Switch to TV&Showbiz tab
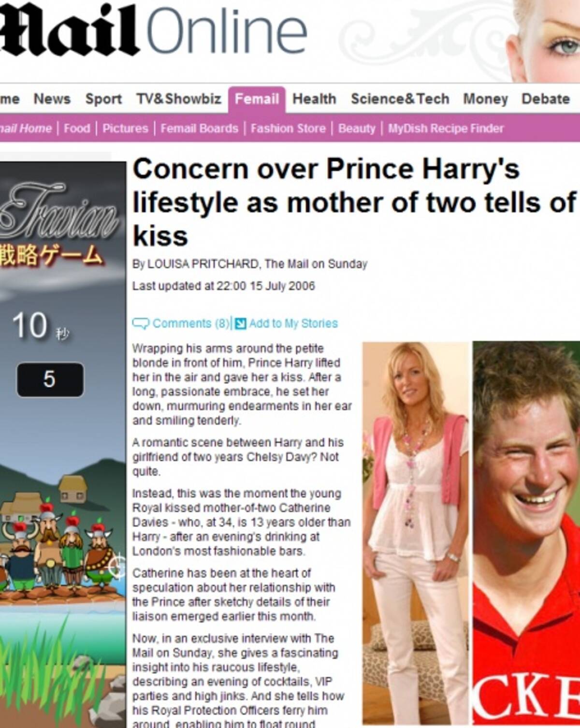Image resolution: width=580 pixels, height=728 pixels. (x=178, y=99)
